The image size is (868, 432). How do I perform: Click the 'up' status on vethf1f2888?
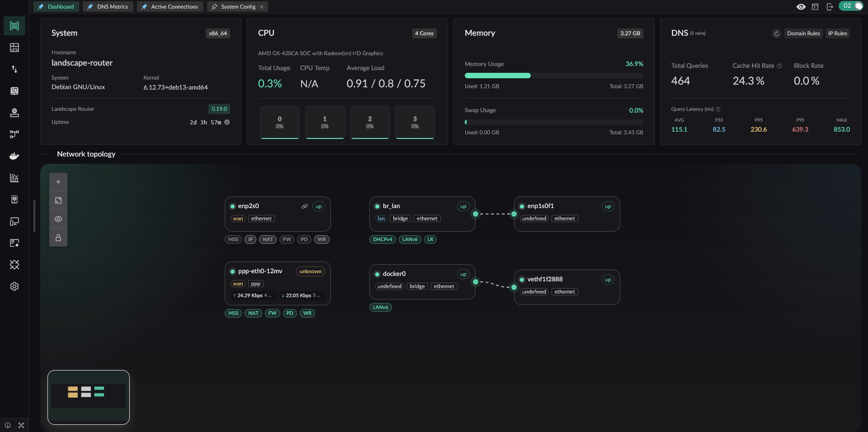click(x=608, y=280)
